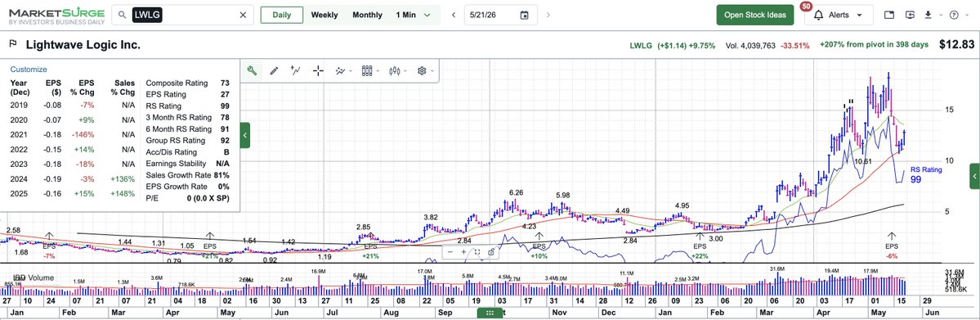This screenshot has height=320, width=980.
Task: Click the Group RS Rating row
Action: click(187, 140)
